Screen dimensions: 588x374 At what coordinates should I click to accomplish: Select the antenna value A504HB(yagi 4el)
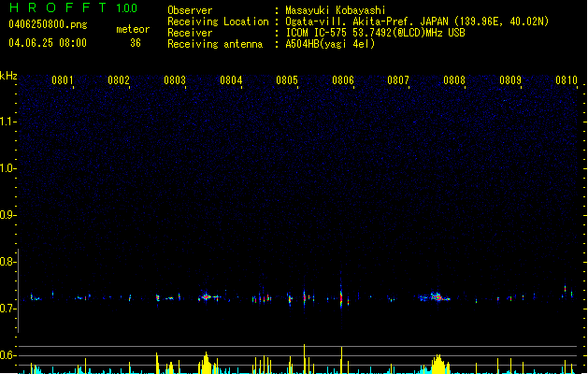[330, 44]
